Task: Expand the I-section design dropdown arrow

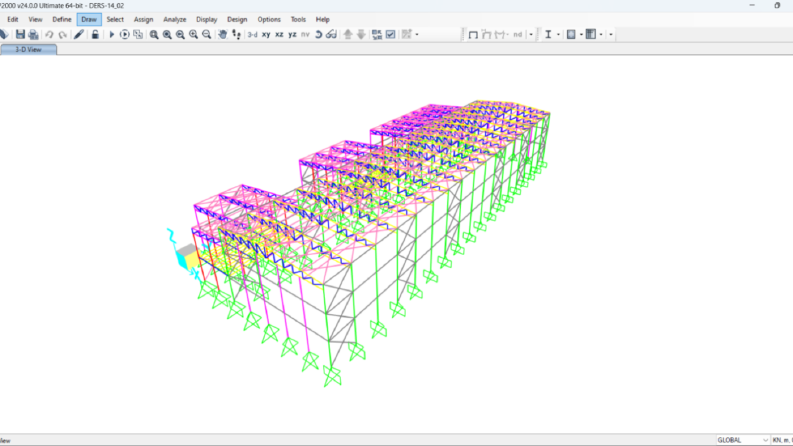Action: 558,34
